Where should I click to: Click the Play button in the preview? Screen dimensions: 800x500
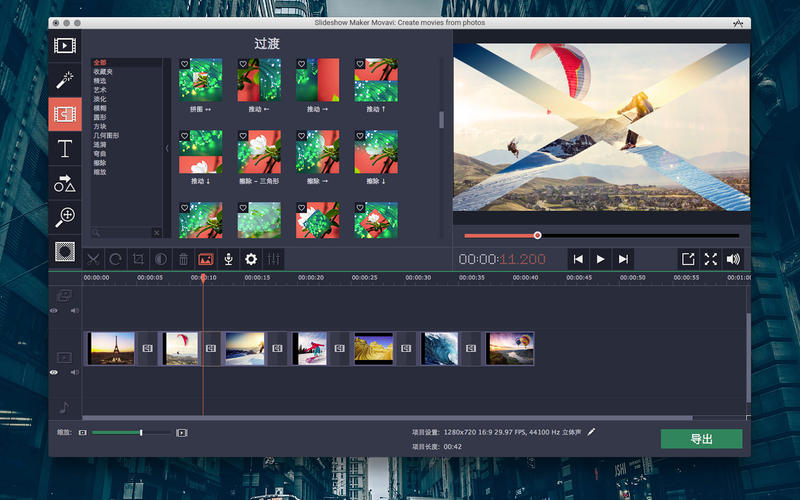601,259
